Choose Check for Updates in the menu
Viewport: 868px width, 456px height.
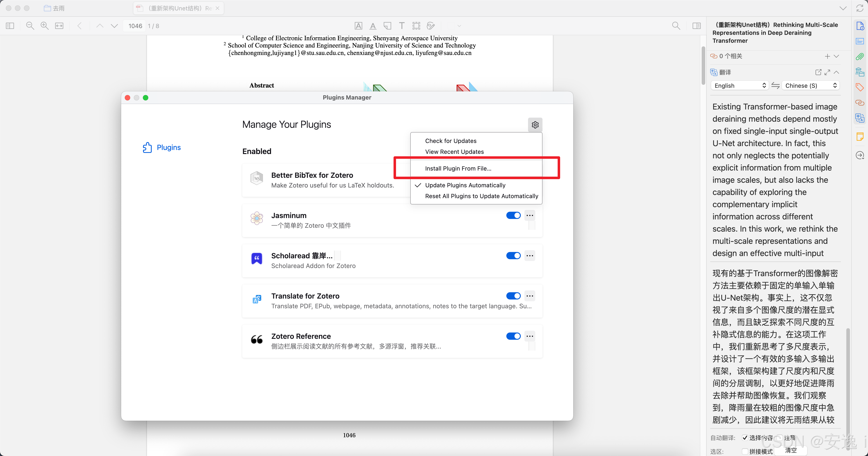[x=476, y=141]
